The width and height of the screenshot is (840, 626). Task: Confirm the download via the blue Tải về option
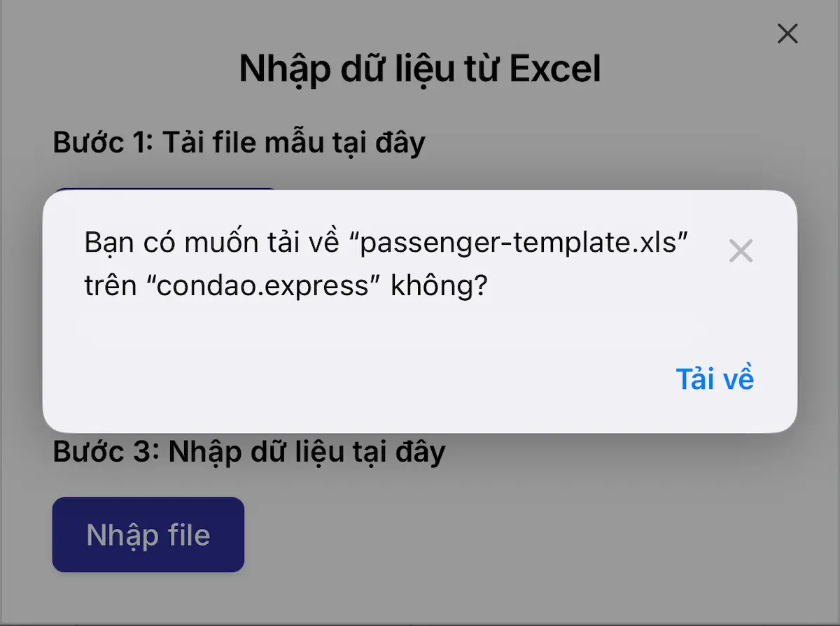715,378
